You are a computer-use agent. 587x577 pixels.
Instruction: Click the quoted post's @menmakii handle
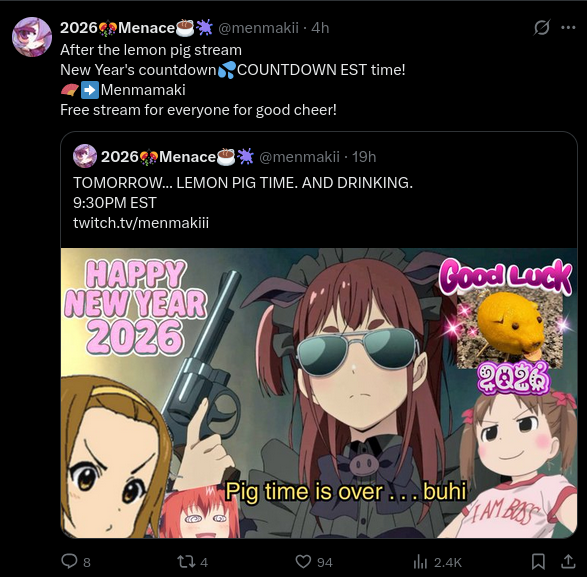(299, 157)
